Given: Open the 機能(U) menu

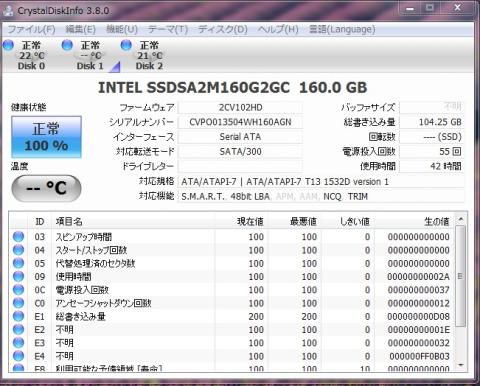Looking at the screenshot, I should (122, 29).
